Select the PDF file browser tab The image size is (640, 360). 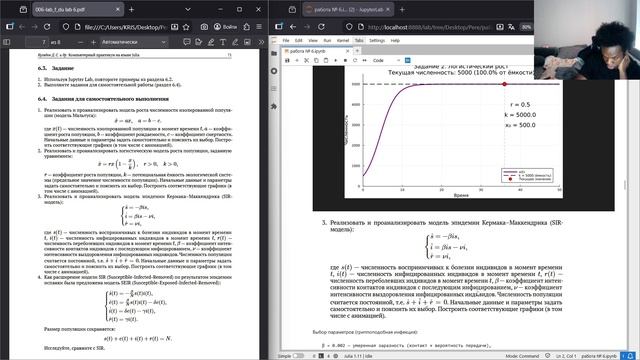[78, 9]
